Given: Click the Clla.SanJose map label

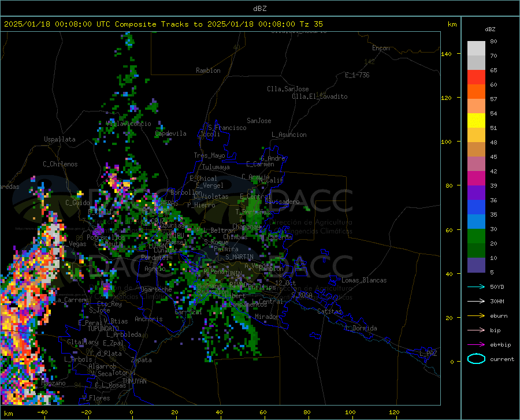Looking at the screenshot, I should tap(288, 89).
